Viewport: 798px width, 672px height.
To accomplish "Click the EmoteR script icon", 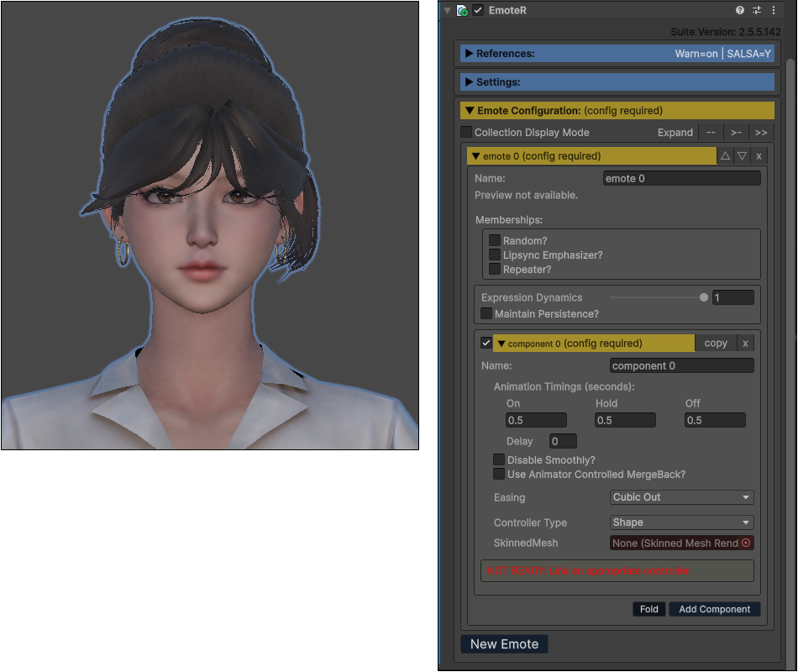I will [462, 11].
